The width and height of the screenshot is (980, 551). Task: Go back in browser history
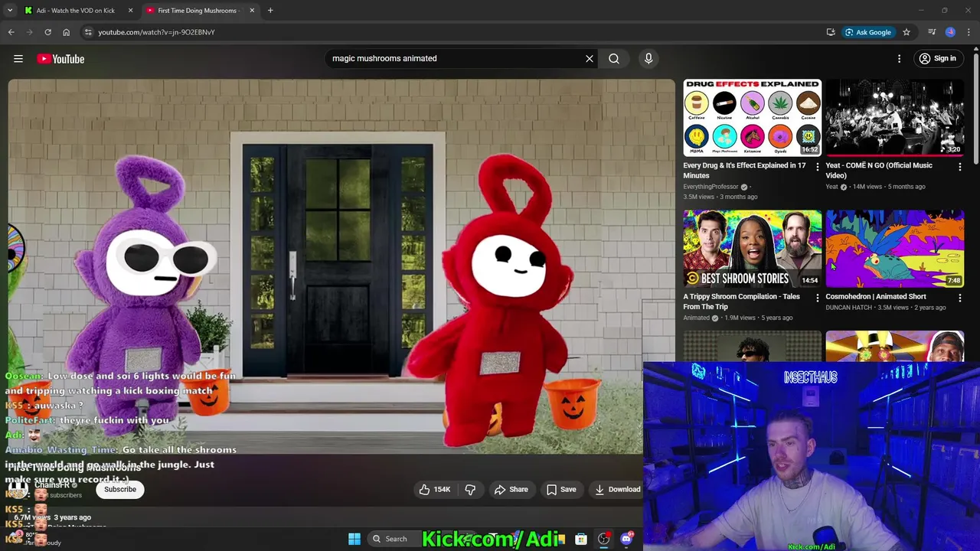[11, 32]
